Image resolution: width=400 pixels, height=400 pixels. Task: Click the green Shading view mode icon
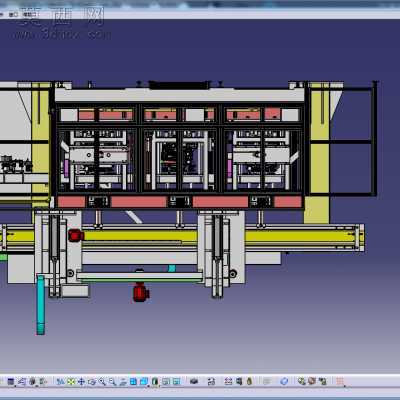[155, 381]
